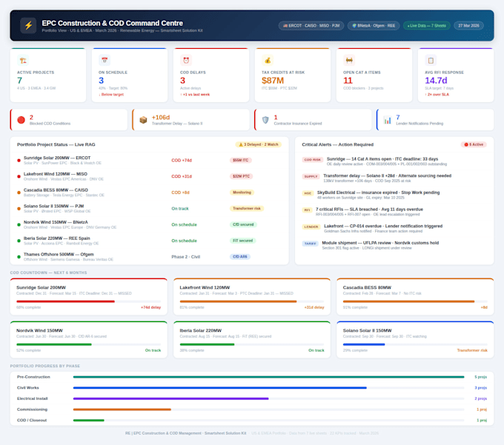Click the 6 Active alerts badge
504x445 pixels.
(x=474, y=144)
